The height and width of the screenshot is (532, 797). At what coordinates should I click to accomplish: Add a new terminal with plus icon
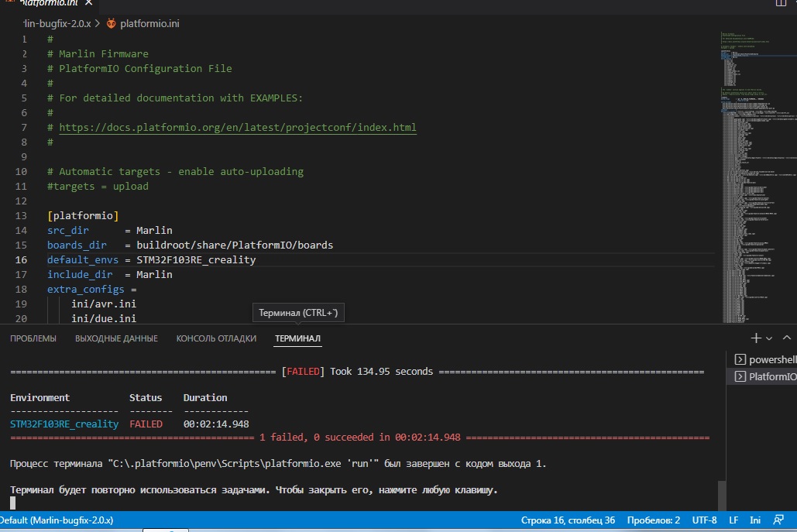click(x=756, y=338)
